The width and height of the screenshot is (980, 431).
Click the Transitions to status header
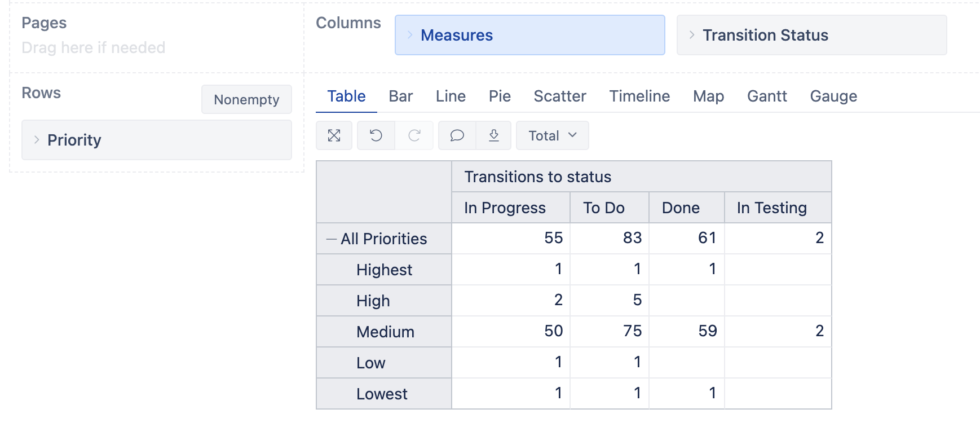pos(537,177)
